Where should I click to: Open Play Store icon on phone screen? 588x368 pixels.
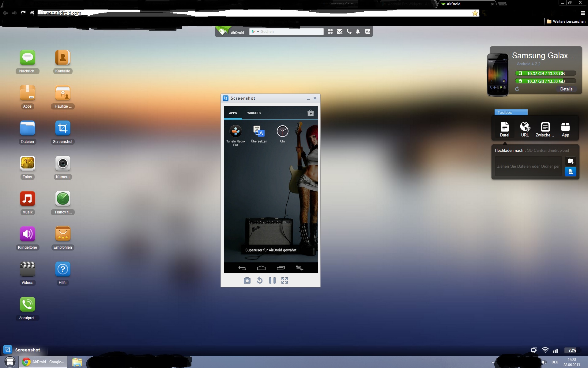(x=311, y=113)
